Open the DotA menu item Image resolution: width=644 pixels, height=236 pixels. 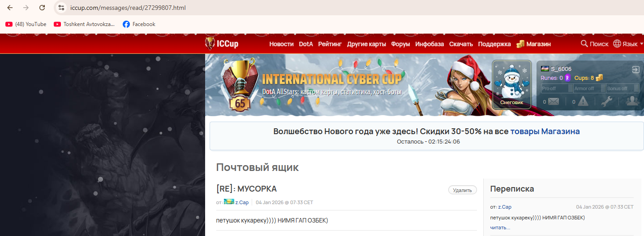click(x=306, y=44)
